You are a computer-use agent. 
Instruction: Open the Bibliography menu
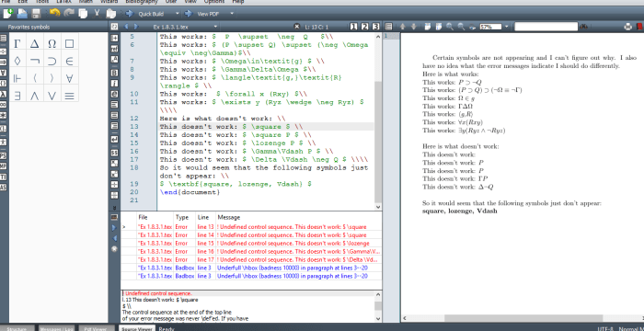pyautogui.click(x=142, y=2)
